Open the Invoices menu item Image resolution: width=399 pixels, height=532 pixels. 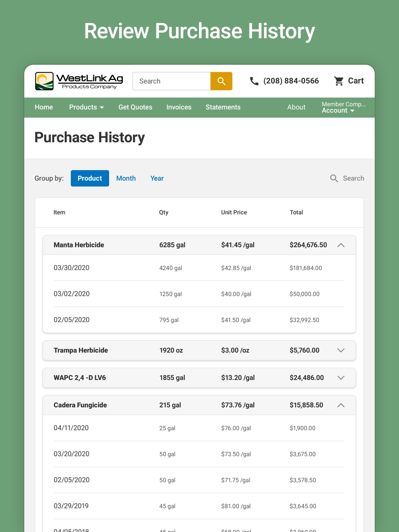point(179,107)
